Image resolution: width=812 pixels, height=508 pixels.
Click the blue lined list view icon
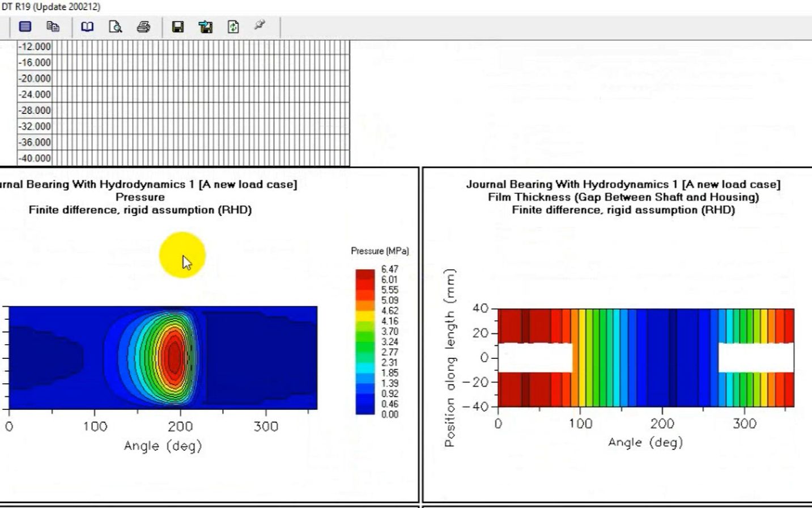tap(25, 27)
